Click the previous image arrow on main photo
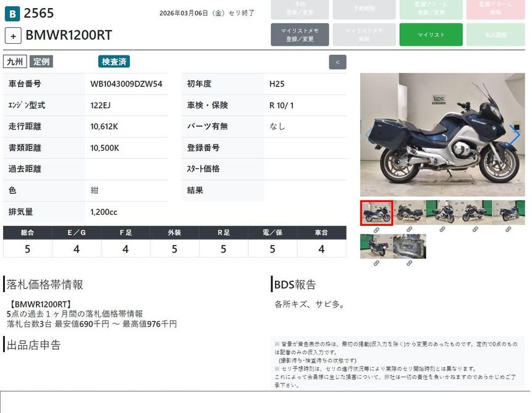This screenshot has width=532, height=413. pyautogui.click(x=369, y=135)
